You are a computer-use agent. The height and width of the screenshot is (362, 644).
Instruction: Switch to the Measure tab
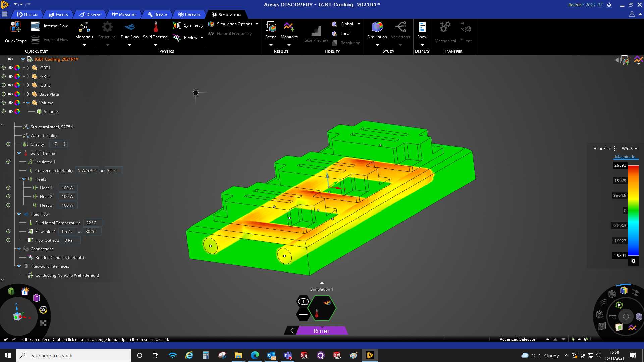[x=124, y=14]
